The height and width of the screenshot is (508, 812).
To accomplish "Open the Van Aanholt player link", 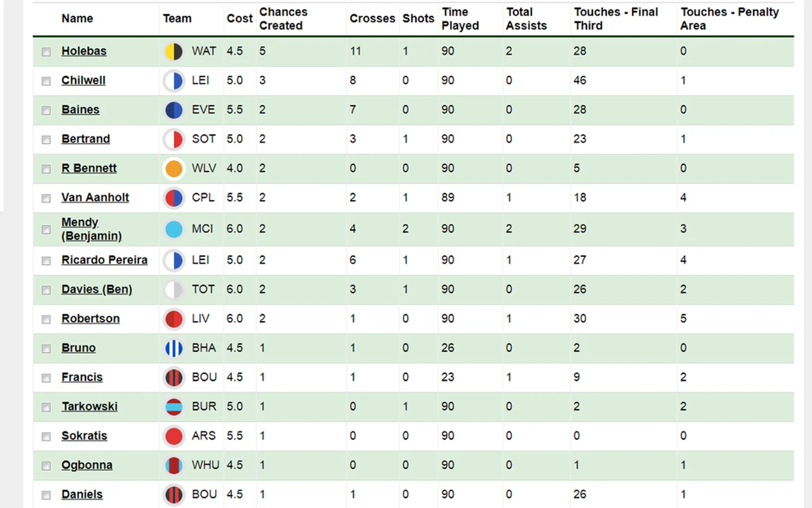I will point(95,198).
